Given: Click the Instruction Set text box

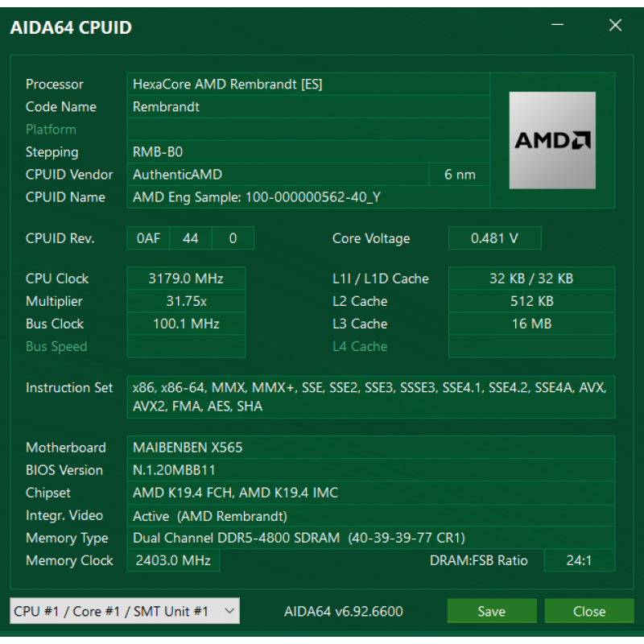Looking at the screenshot, I should [371, 397].
